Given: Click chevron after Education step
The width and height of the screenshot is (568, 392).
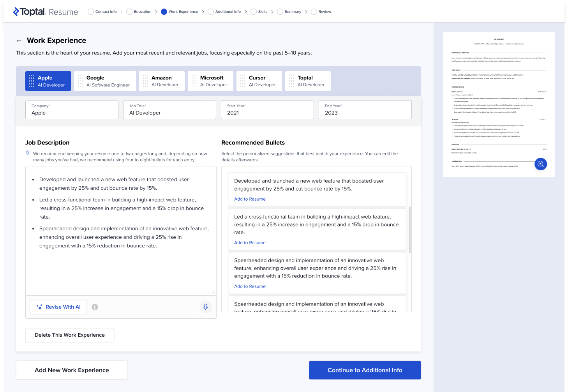Looking at the screenshot, I should click(x=156, y=12).
